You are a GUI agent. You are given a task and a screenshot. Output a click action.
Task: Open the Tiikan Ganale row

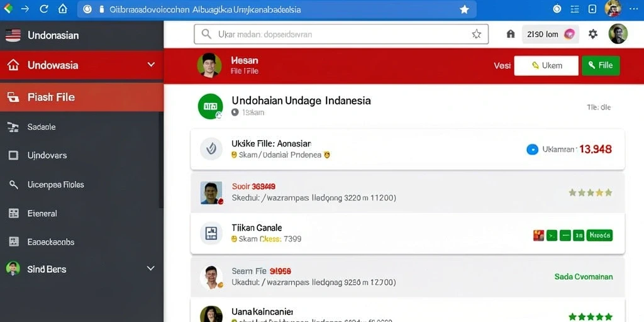(408, 233)
